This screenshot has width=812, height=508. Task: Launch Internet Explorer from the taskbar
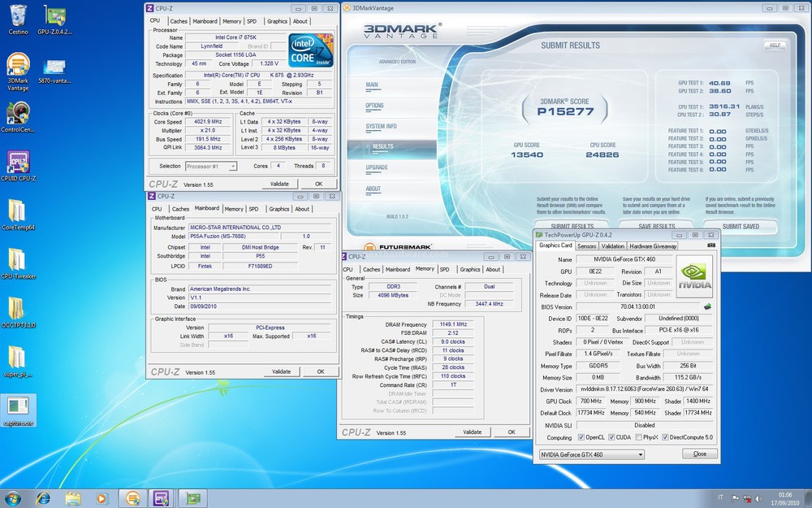click(43, 498)
